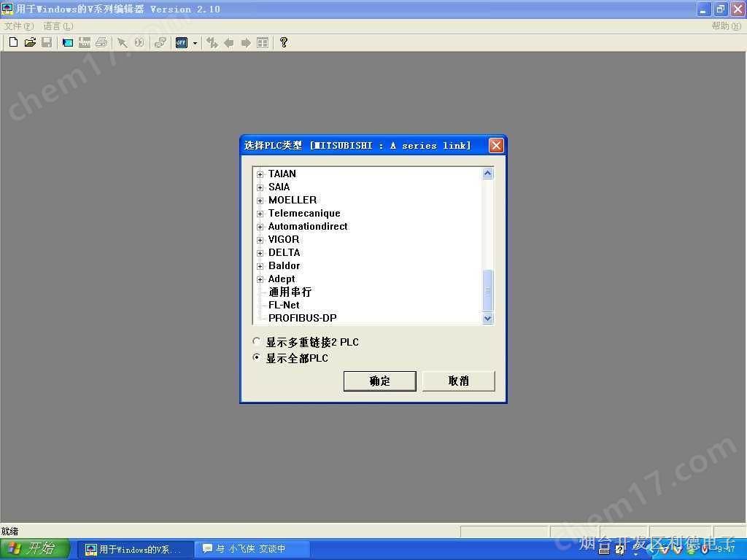Select the TAIAN label
This screenshot has height=560, width=747.
282,174
